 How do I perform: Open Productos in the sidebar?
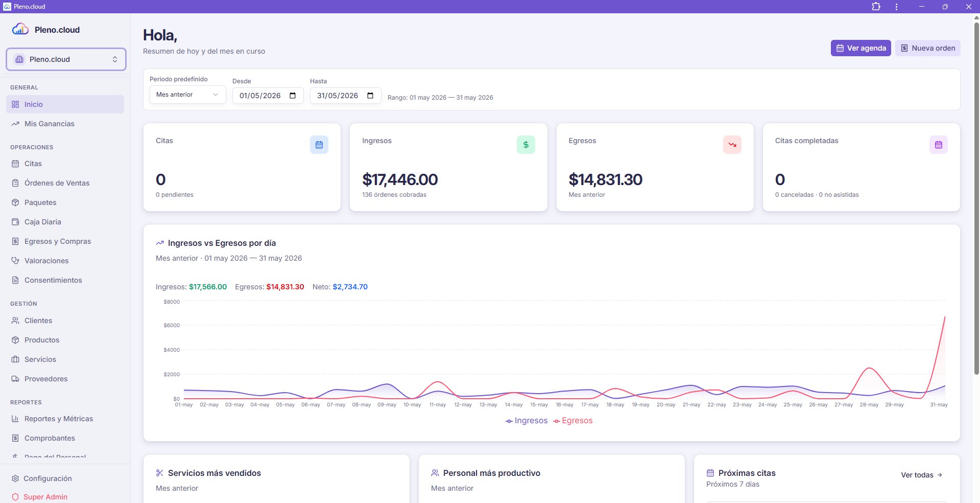(x=65, y=340)
